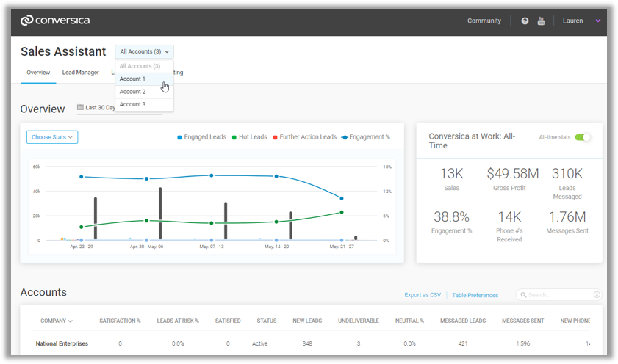Click the 348 new leads cell
This screenshot has height=364, width=618.
coord(307,343)
